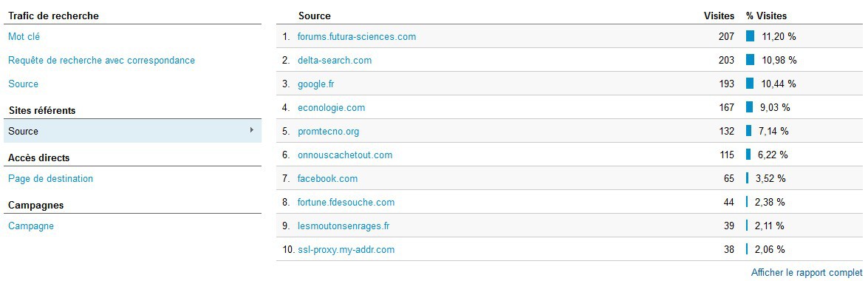This screenshot has width=868, height=281.
Task: Click the blue bar for 11,20 % visits
Action: (750, 36)
